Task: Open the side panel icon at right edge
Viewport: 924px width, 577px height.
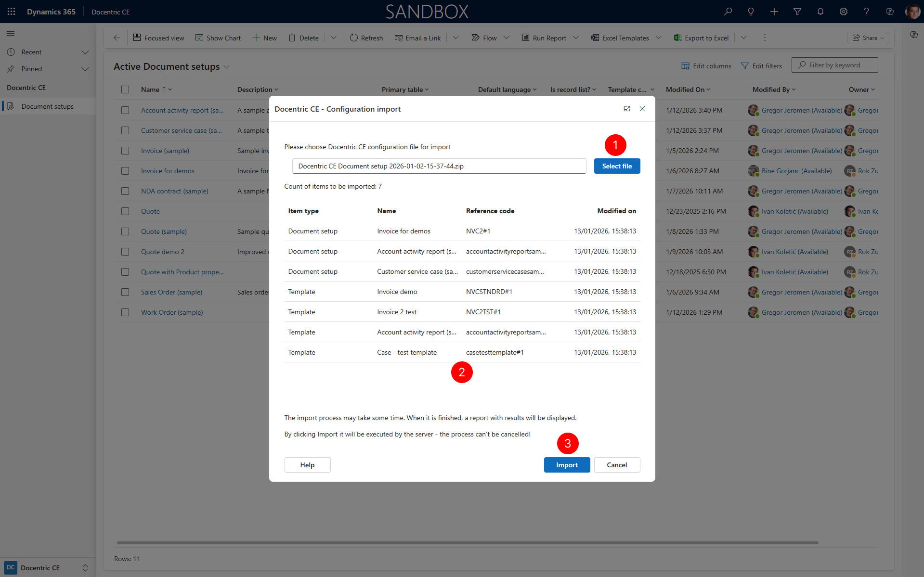Action: click(x=913, y=35)
